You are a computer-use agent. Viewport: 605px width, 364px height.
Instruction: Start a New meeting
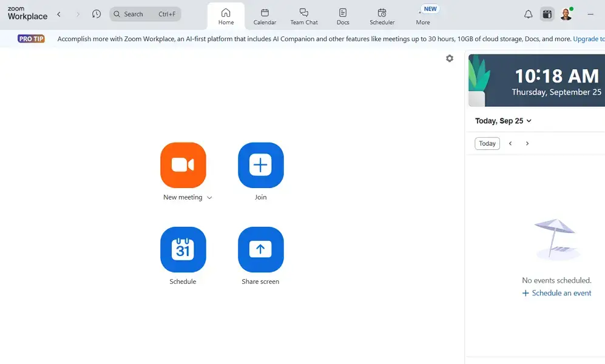coord(183,165)
